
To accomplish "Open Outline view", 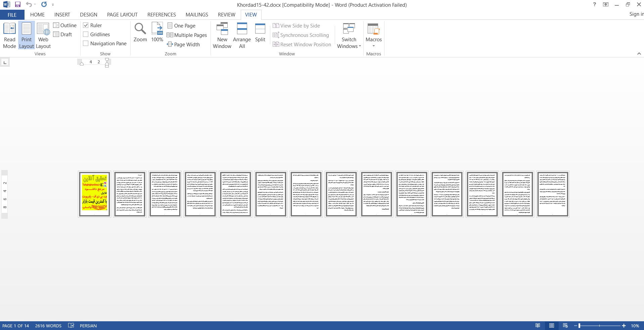I will pos(65,25).
